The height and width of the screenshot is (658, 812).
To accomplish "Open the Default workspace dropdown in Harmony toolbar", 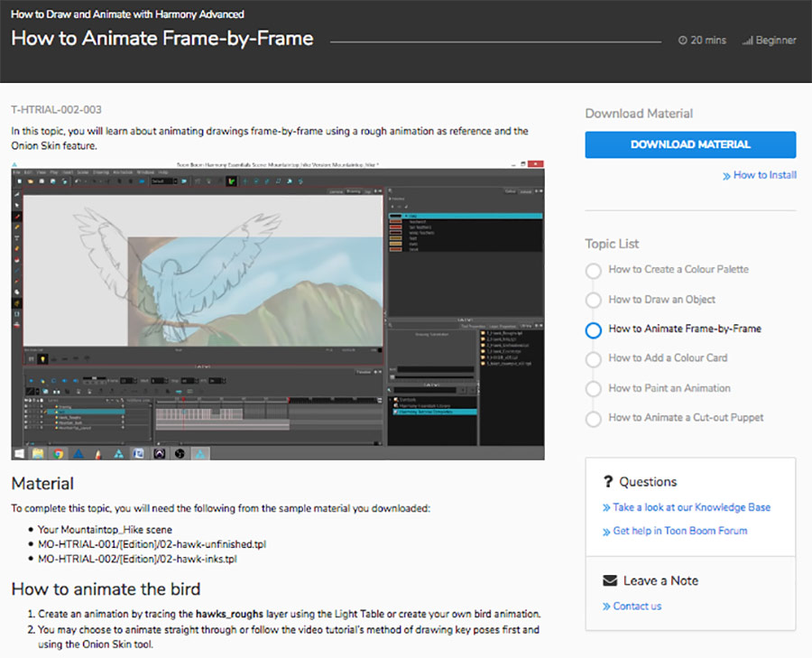I will (163, 181).
